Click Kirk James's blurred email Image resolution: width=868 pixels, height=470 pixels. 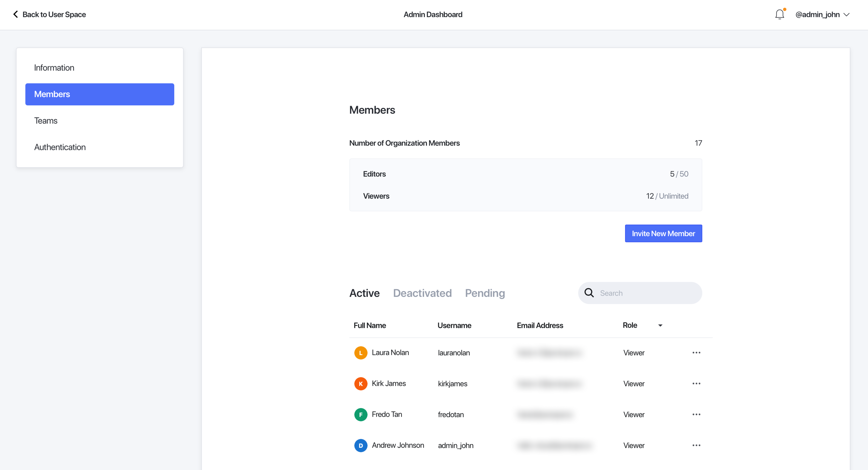(550, 384)
